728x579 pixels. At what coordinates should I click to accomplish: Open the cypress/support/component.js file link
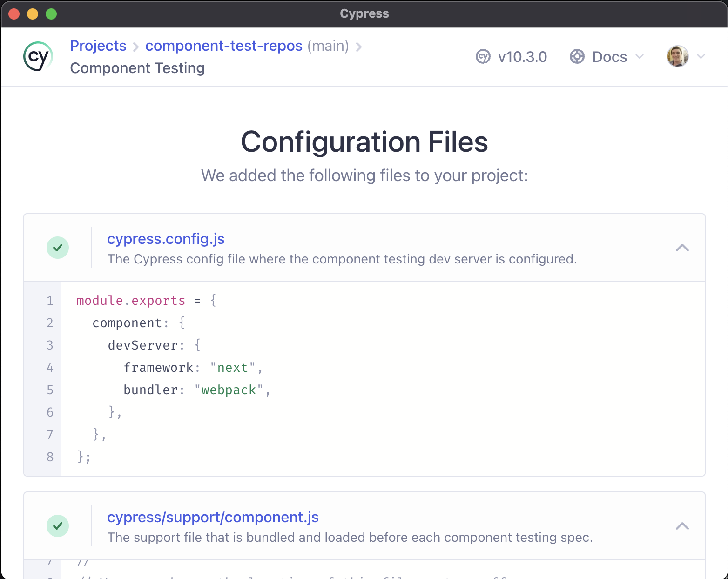(213, 517)
